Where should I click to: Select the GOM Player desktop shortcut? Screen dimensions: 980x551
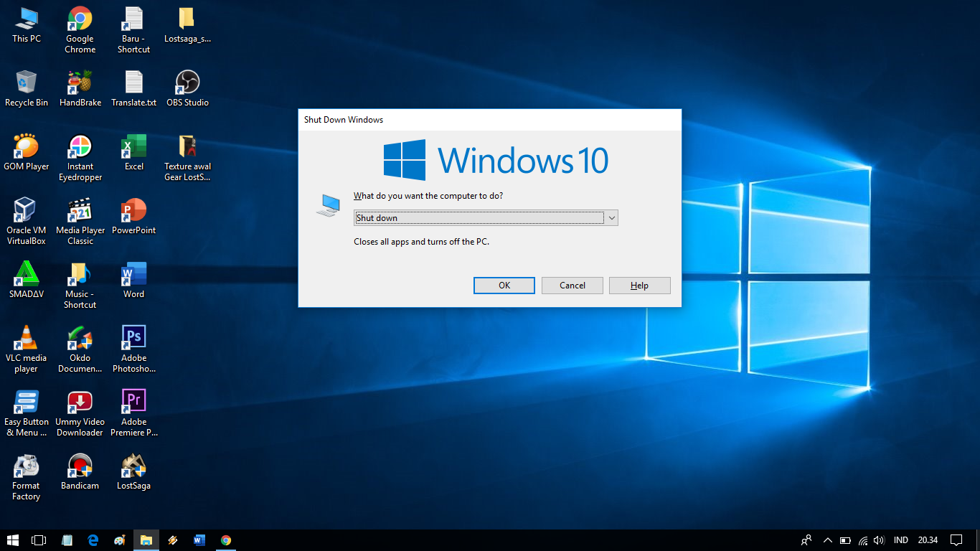pos(27,153)
